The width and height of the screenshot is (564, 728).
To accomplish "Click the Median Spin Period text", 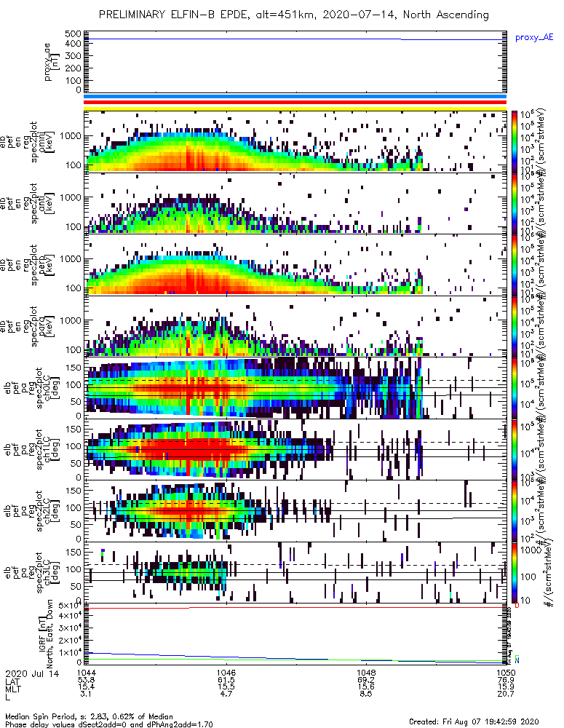I will click(89, 717).
